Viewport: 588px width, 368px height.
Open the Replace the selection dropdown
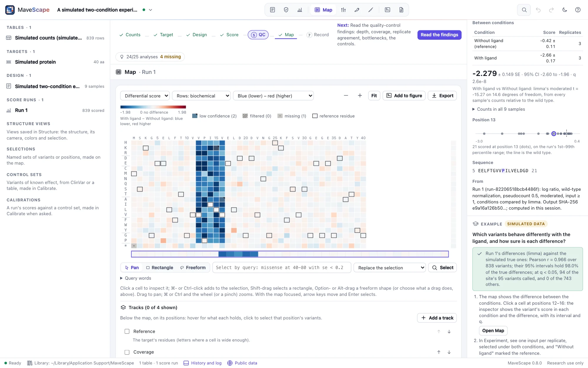[x=390, y=268]
